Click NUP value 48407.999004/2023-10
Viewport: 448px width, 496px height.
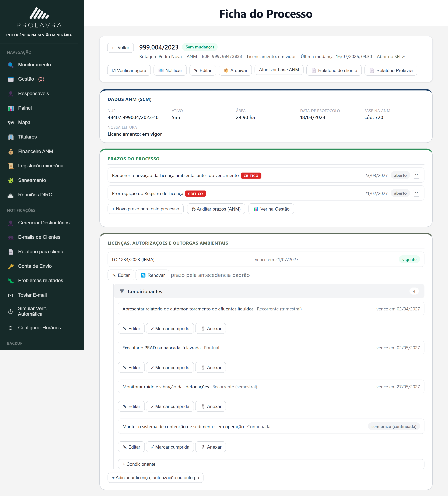133,118
